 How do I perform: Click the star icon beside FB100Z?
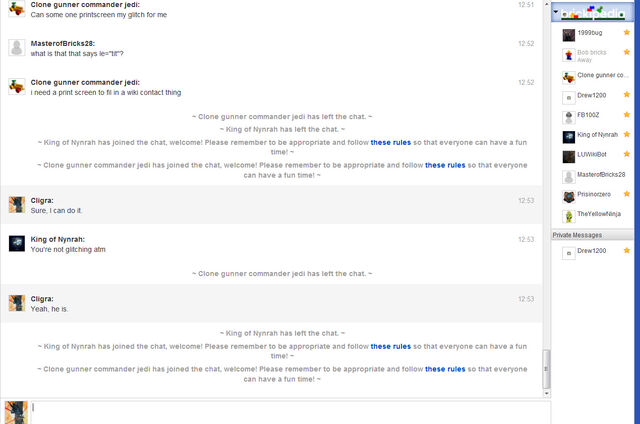point(627,115)
